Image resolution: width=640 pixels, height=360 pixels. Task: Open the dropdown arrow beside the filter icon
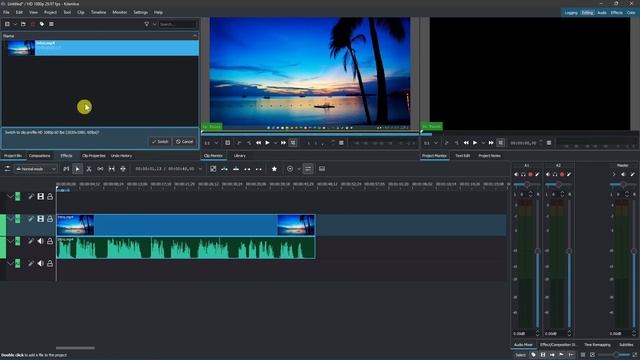point(154,24)
